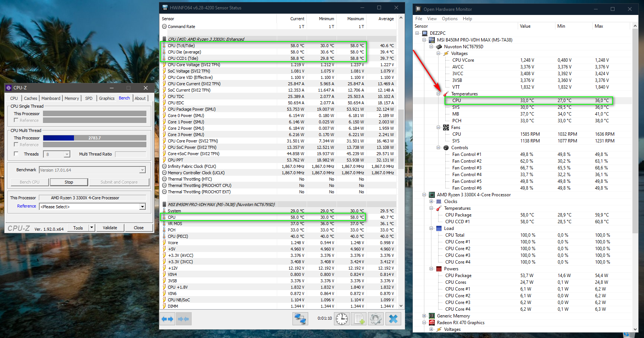Click the collapse-columns arrows button in HWiNFO
This screenshot has width=644, height=338.
[184, 319]
